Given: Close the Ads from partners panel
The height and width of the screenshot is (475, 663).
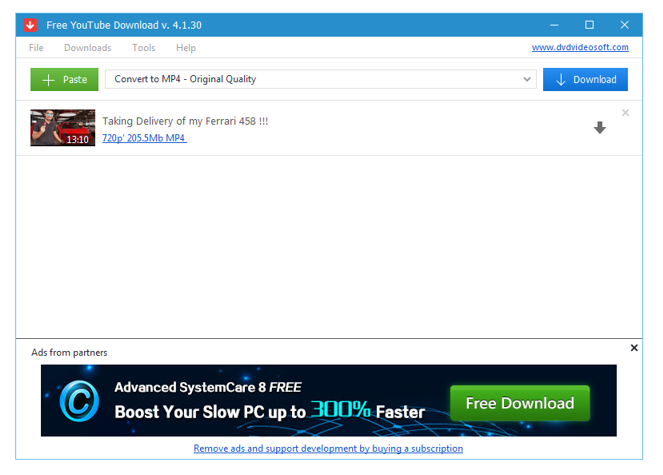Looking at the screenshot, I should (634, 348).
